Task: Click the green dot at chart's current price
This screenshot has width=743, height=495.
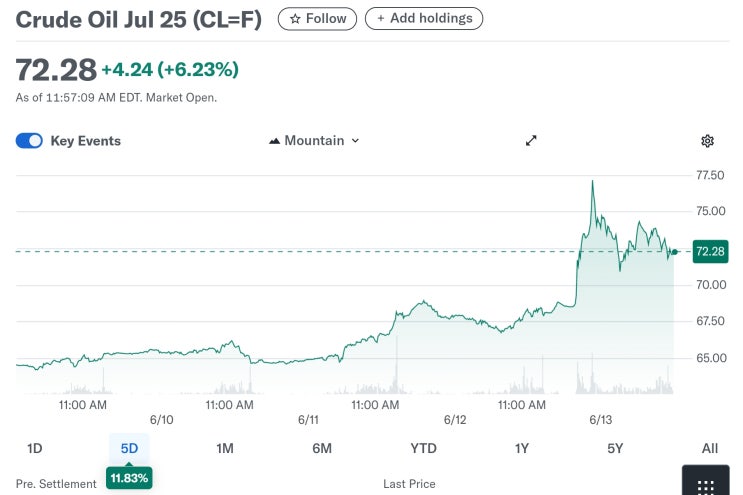Action: (x=674, y=252)
